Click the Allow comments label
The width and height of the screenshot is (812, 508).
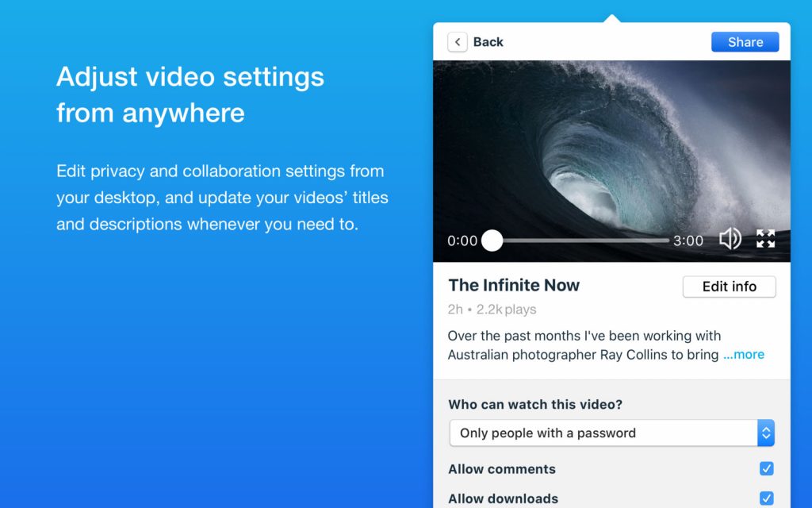pyautogui.click(x=502, y=469)
